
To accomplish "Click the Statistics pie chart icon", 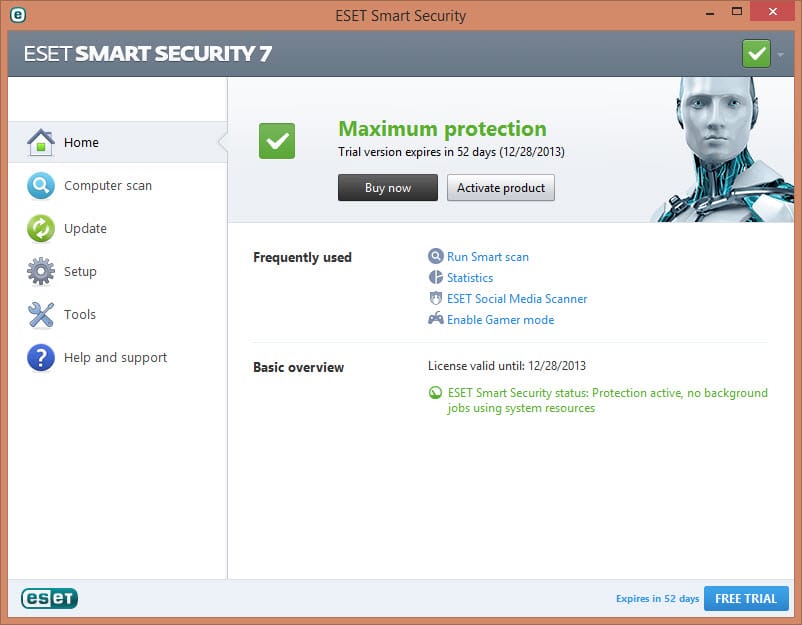I will (x=436, y=278).
